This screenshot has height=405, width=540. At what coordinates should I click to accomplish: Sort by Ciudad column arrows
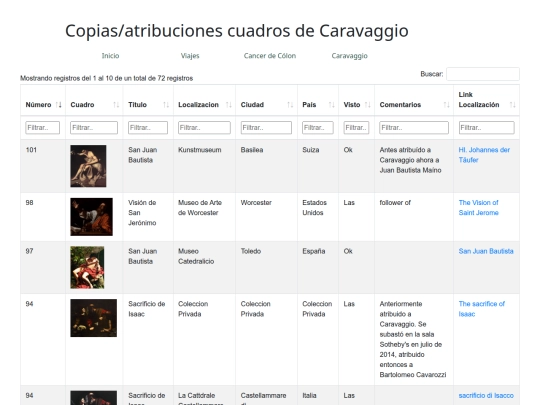coord(290,105)
